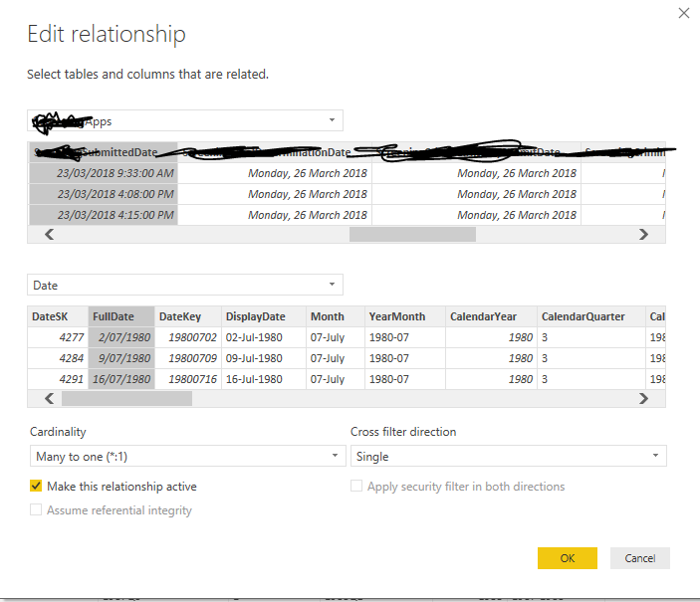Image resolution: width=700 pixels, height=602 pixels.
Task: Open the first table dropdown ending in Apps
Action: [185, 120]
